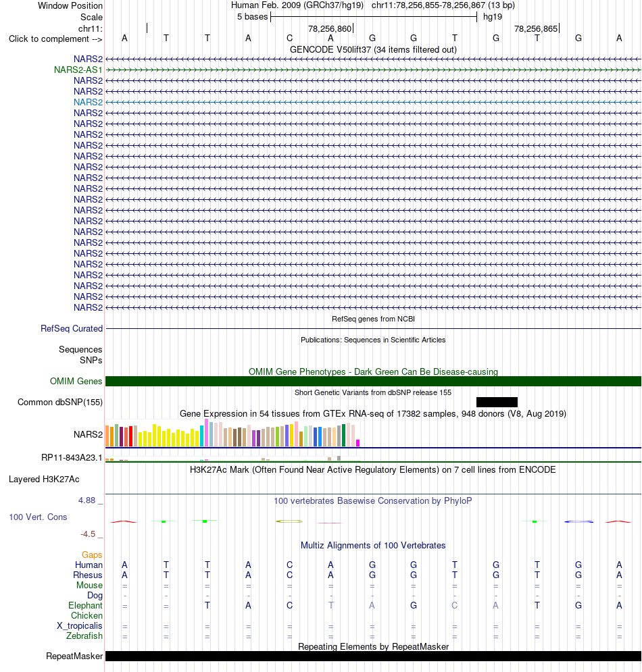Viewport: 642px width, 672px height.
Task: Click the NARS2 label beside the GTEx bars
Action: pos(88,434)
